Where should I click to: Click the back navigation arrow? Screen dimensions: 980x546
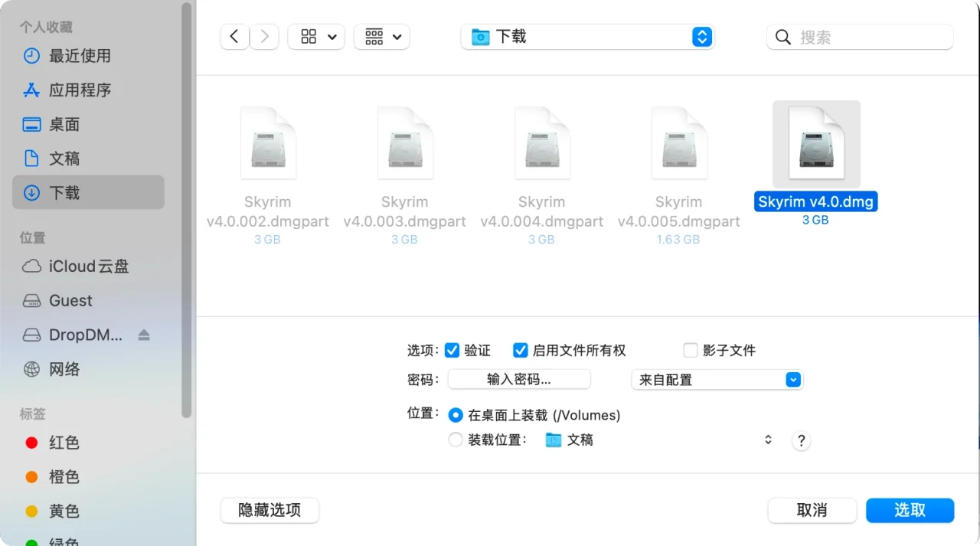(234, 37)
